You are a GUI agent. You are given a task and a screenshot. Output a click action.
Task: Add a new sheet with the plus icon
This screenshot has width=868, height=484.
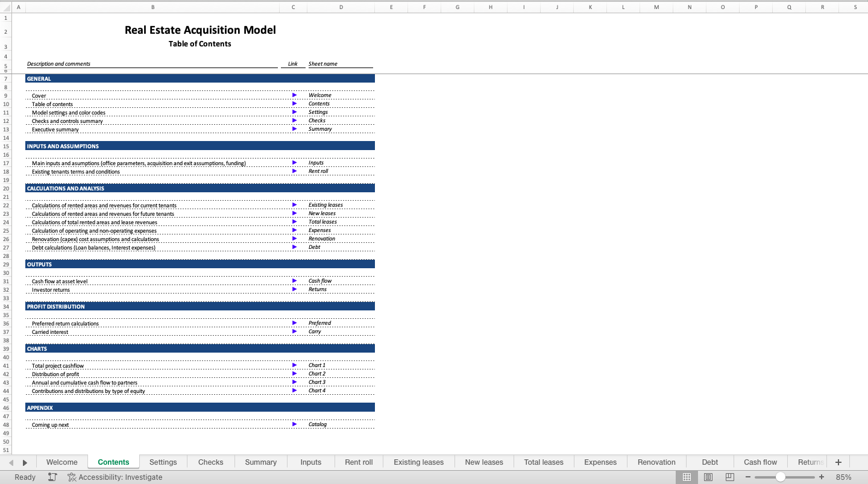[838, 462]
